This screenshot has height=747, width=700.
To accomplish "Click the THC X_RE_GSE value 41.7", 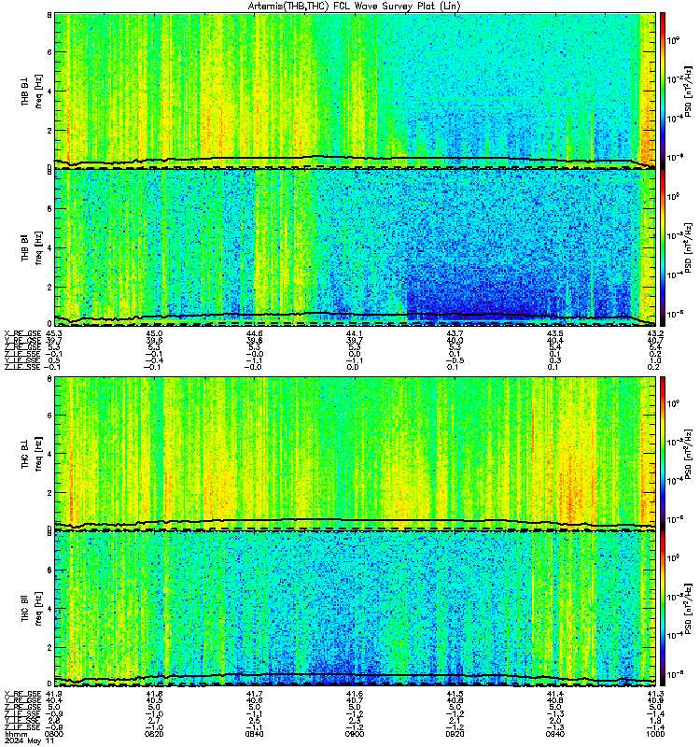I will click(254, 694).
